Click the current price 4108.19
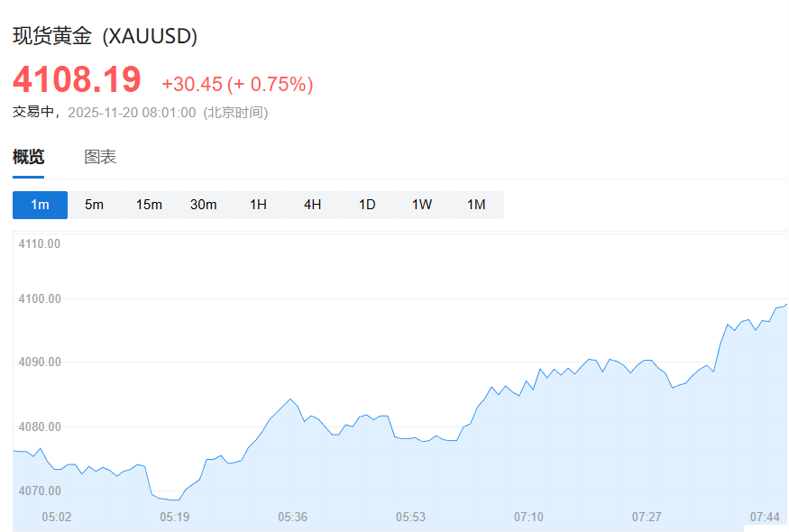The height and width of the screenshot is (532, 789). (77, 80)
